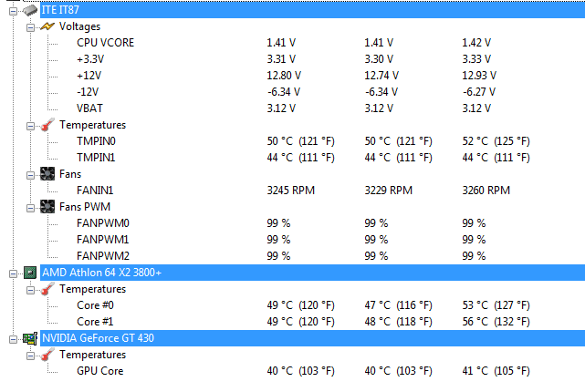The height and width of the screenshot is (392, 585).
Task: Click the Fans icon
Action: pos(47,174)
